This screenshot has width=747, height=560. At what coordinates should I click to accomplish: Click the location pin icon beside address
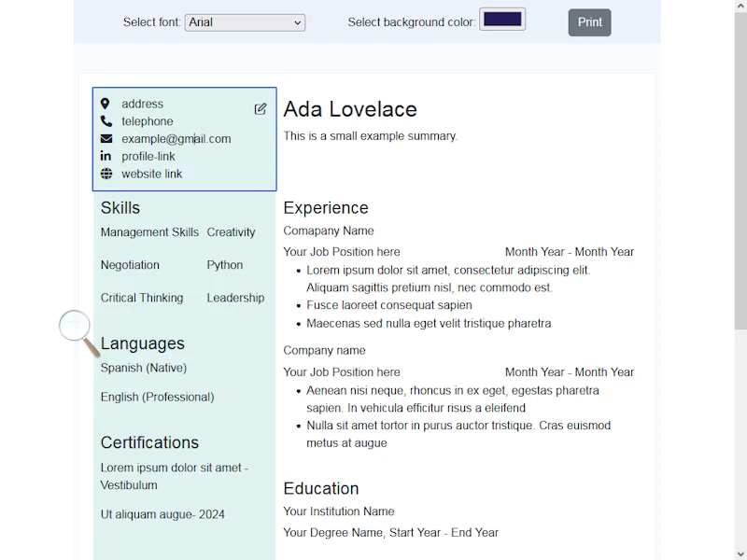(106, 104)
